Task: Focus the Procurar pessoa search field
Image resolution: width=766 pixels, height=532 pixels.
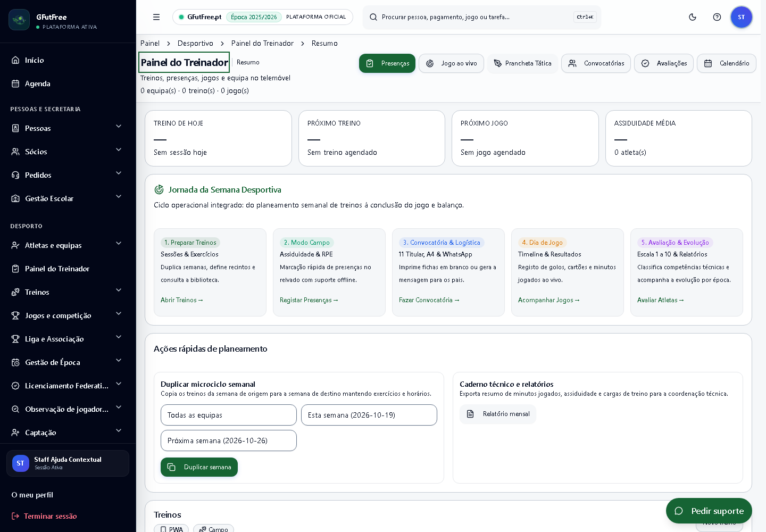Action: pos(482,17)
